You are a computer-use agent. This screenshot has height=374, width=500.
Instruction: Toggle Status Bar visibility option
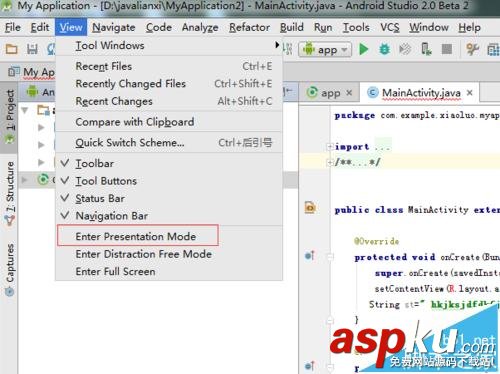click(169, 198)
